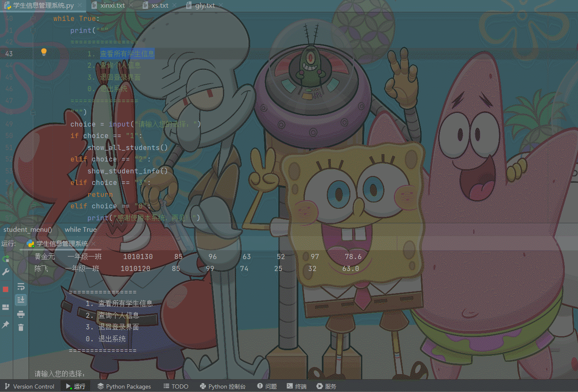The width and height of the screenshot is (578, 392).
Task: Open Python Packages tool window
Action: point(124,386)
